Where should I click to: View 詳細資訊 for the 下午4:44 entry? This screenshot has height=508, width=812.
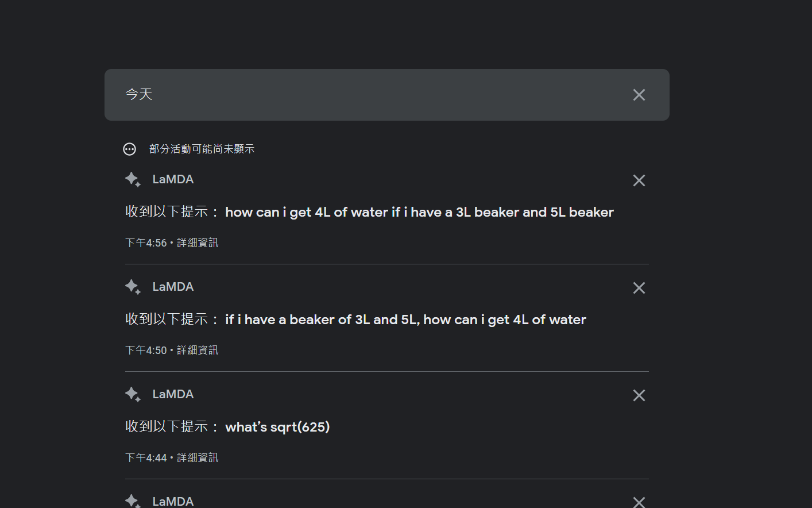click(x=198, y=458)
